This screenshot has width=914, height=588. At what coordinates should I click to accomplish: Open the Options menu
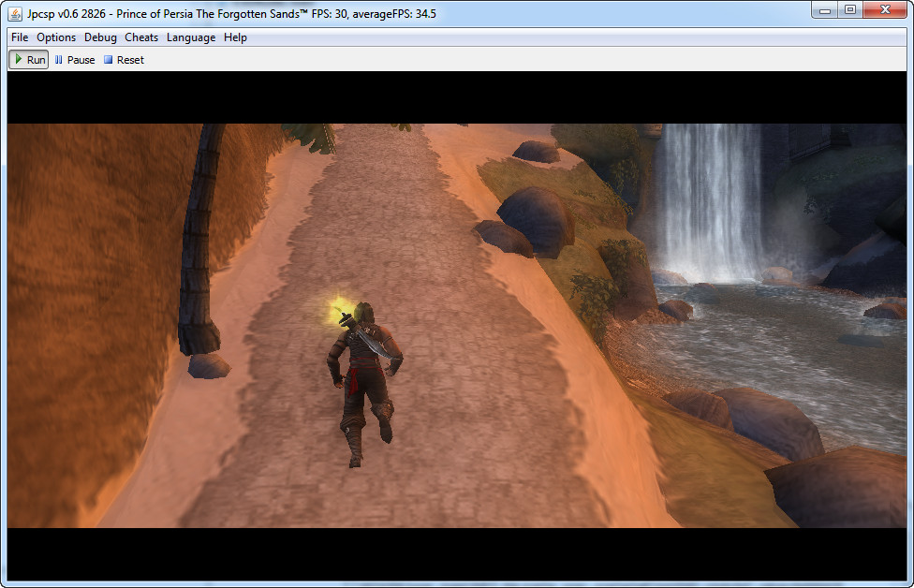pyautogui.click(x=56, y=37)
